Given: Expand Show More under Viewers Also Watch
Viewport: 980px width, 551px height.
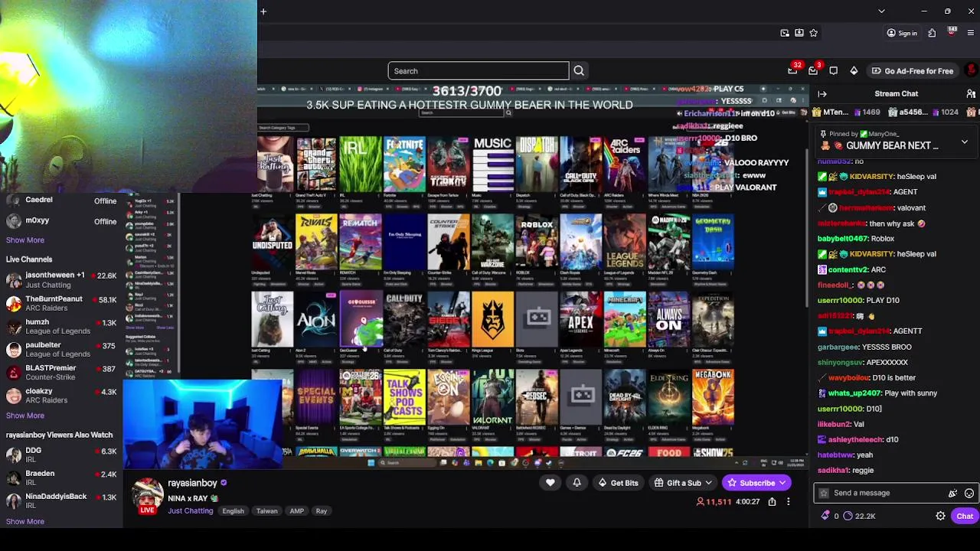Looking at the screenshot, I should pyautogui.click(x=25, y=521).
